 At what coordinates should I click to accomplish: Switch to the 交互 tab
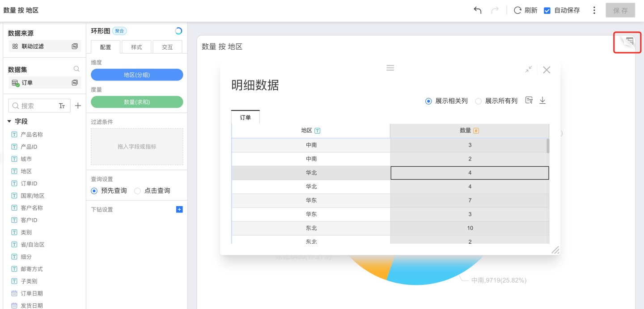click(x=167, y=47)
